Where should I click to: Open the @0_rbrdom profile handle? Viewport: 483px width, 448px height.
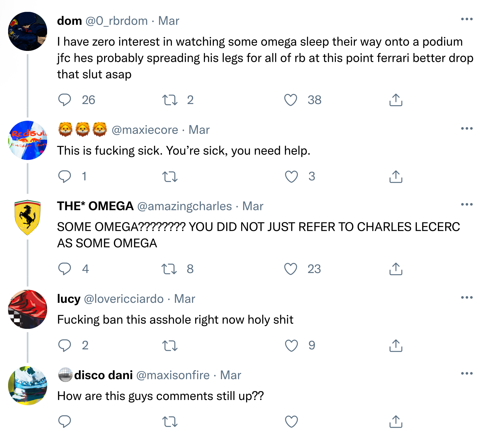[x=116, y=21]
